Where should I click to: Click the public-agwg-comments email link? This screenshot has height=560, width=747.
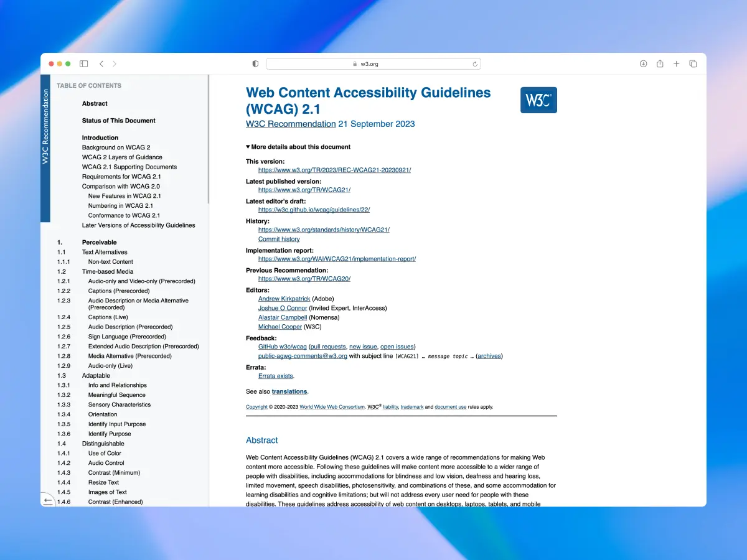[303, 356]
